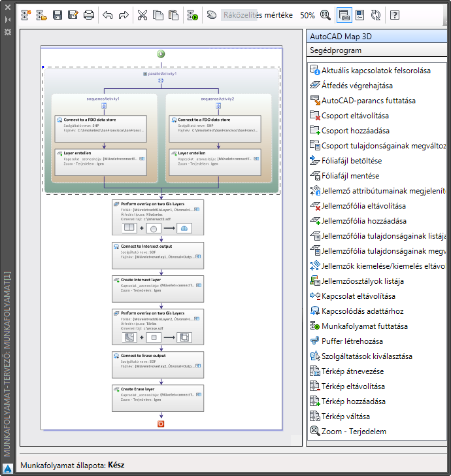Click Térkép hozzáadása icon
Image resolution: width=451 pixels, height=476 pixels.
[x=315, y=401]
